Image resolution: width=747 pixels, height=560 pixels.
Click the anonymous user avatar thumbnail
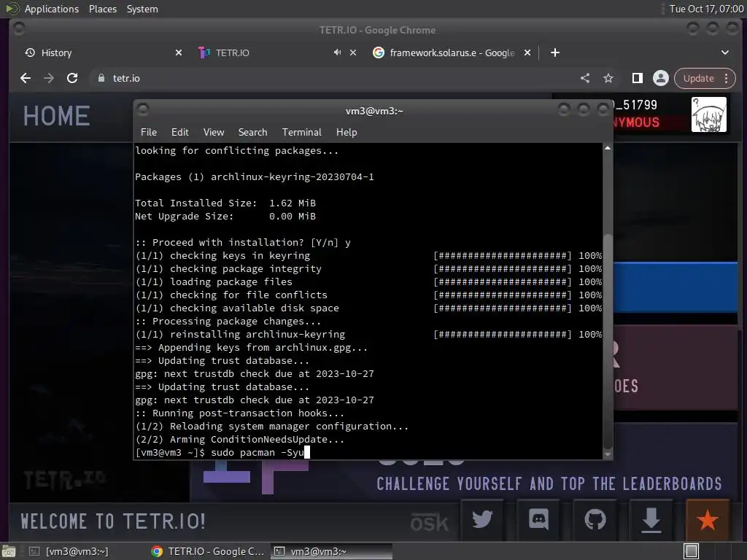(x=709, y=114)
